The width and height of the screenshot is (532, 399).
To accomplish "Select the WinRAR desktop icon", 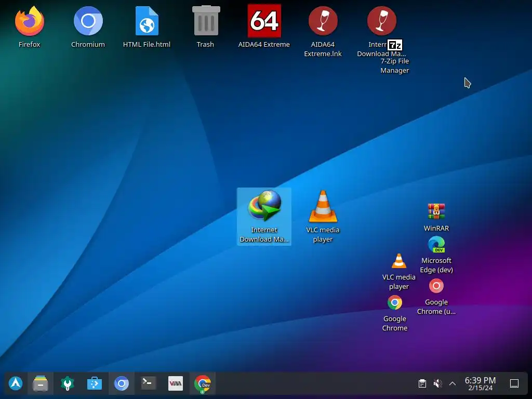I will 436,211.
